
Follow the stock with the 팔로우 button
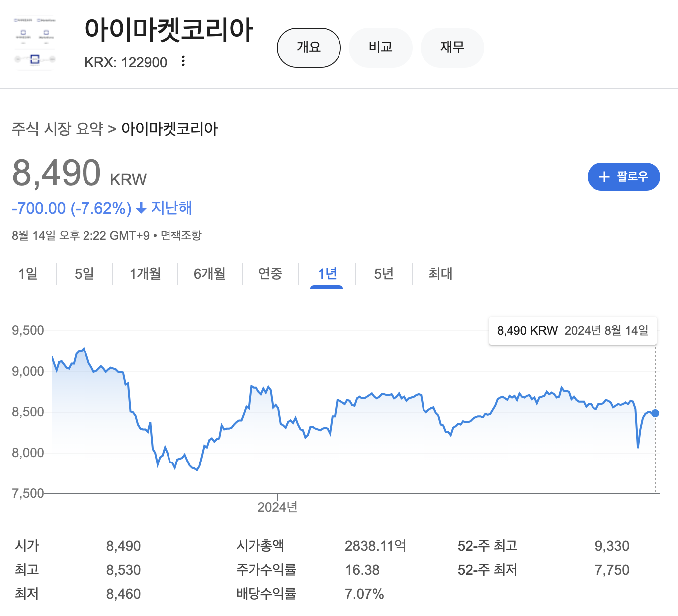[x=623, y=177]
